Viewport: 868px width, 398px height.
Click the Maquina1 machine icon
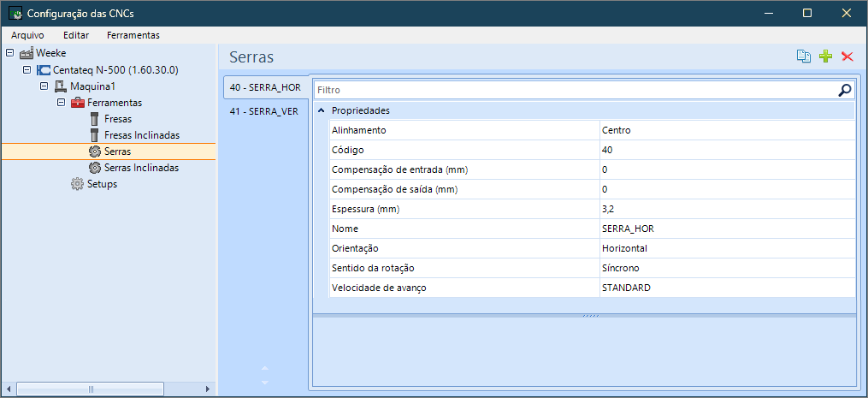(x=61, y=86)
